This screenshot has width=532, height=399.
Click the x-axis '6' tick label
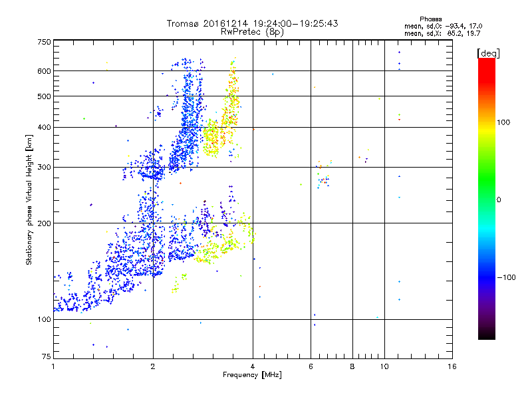[x=311, y=366]
